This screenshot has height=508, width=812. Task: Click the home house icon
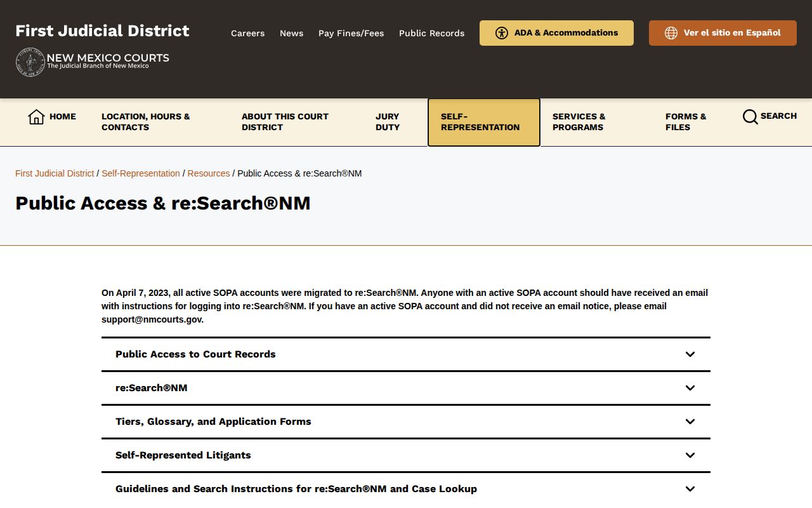pyautogui.click(x=36, y=117)
